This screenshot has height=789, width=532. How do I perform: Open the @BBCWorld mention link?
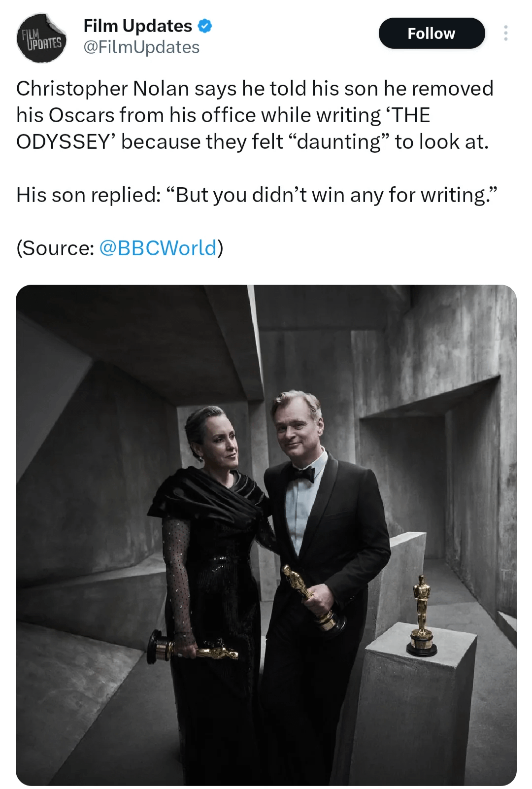coord(158,248)
